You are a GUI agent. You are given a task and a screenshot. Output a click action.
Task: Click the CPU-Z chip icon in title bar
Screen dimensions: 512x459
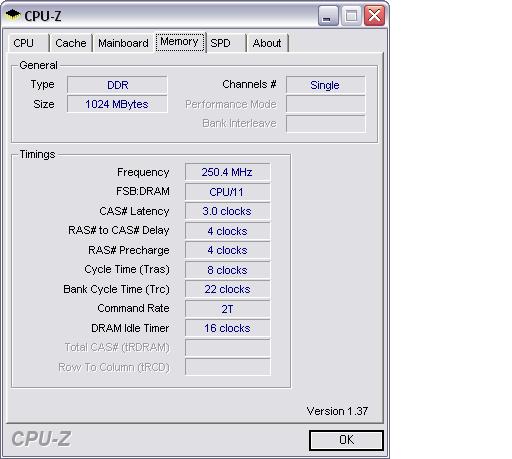[13, 15]
